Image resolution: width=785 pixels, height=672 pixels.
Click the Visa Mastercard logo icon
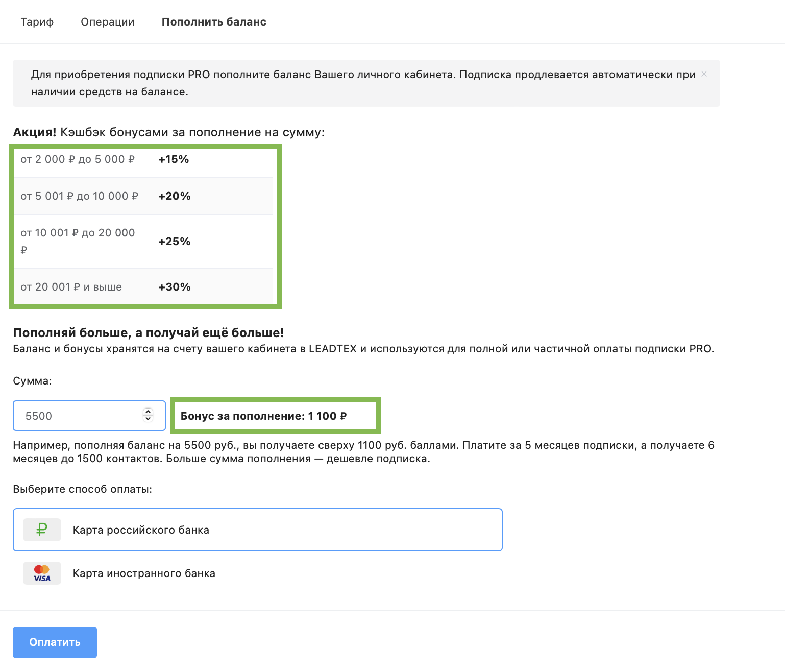click(42, 573)
